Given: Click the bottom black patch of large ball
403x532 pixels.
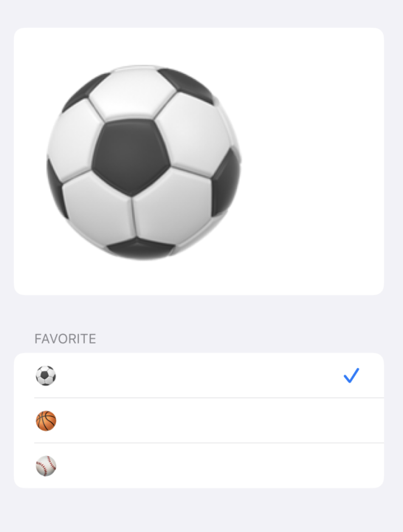Looking at the screenshot, I should click(139, 248).
